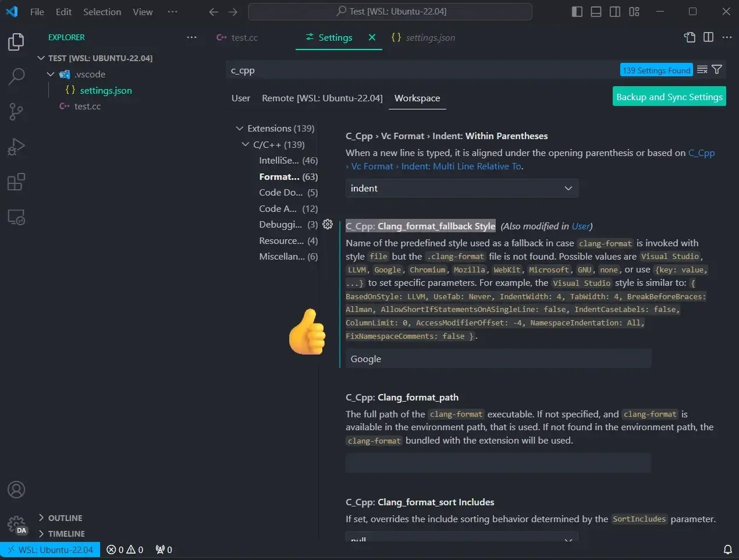Open the Run and Debug view
The height and width of the screenshot is (560, 739).
click(x=16, y=146)
